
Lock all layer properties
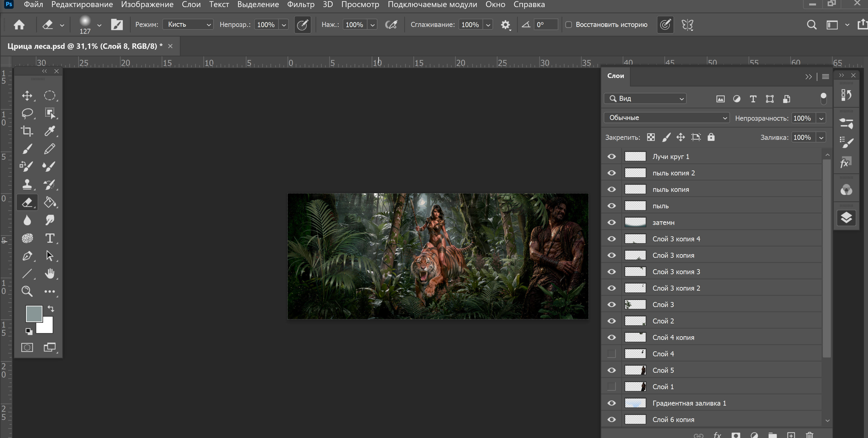click(x=711, y=137)
